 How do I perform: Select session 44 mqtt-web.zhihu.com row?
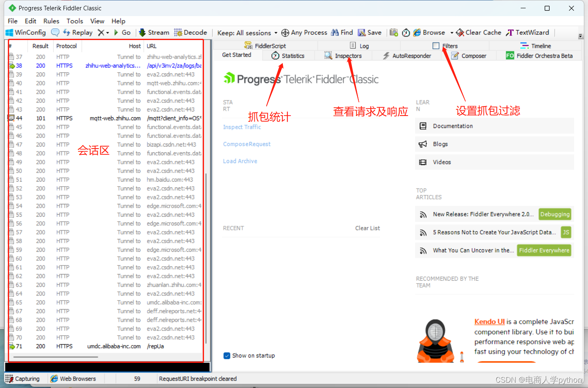[105, 118]
